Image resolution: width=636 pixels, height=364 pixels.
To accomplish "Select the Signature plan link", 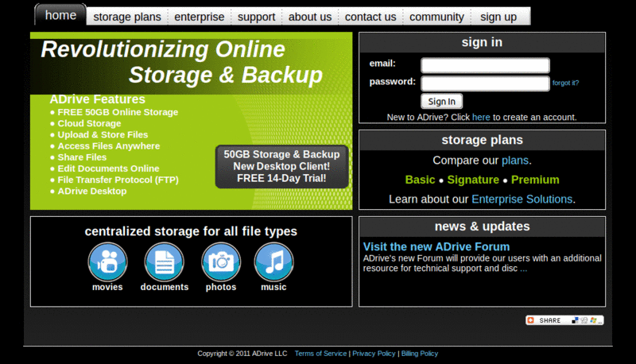I will point(473,180).
